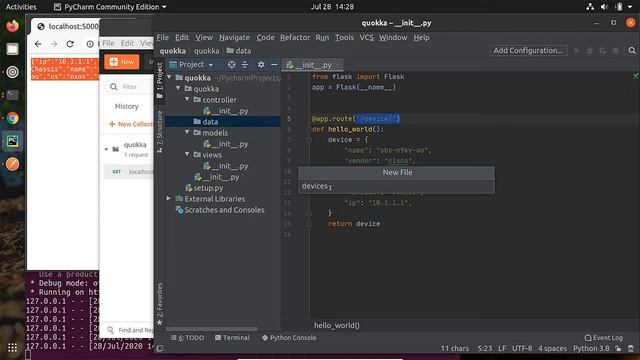This screenshot has width=640, height=360.
Task: Hide the Project panel with the minus icon
Action: pyautogui.click(x=274, y=64)
